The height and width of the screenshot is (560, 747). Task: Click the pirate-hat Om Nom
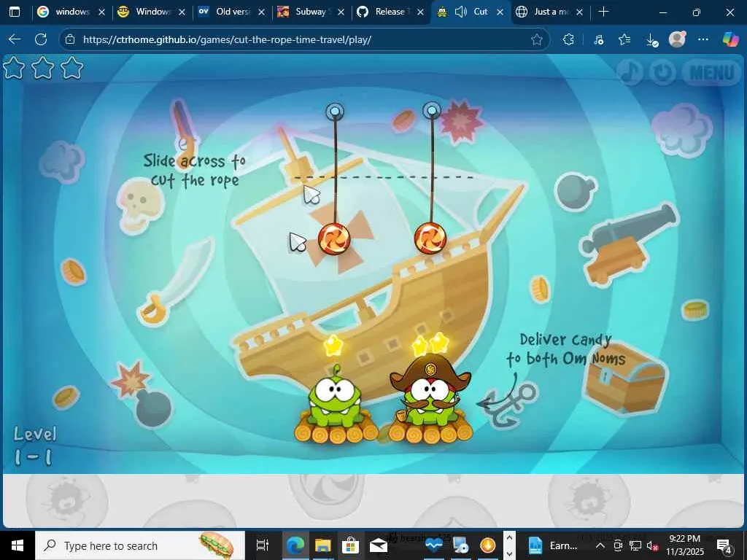[x=430, y=391]
